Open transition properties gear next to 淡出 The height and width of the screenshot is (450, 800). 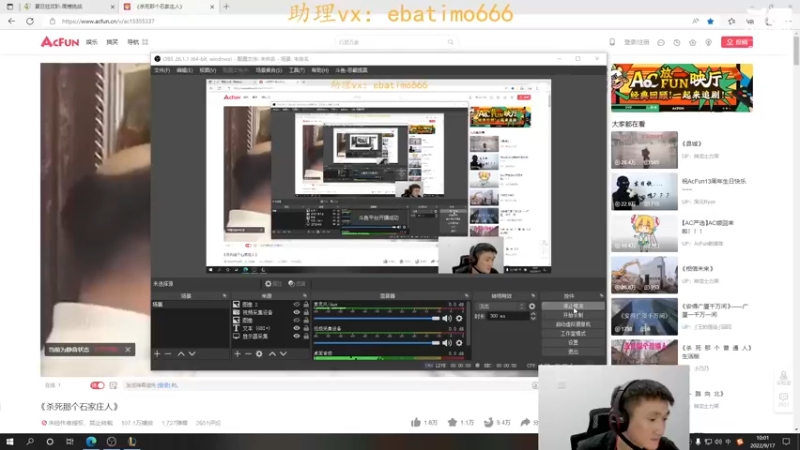pyautogui.click(x=532, y=307)
